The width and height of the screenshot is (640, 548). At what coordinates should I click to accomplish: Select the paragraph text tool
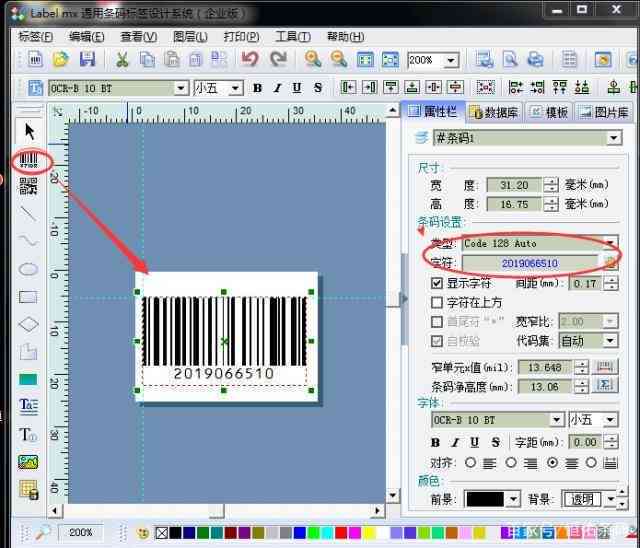click(28, 406)
